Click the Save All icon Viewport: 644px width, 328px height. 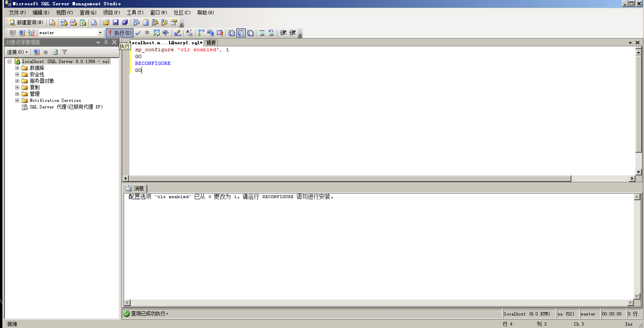point(125,23)
